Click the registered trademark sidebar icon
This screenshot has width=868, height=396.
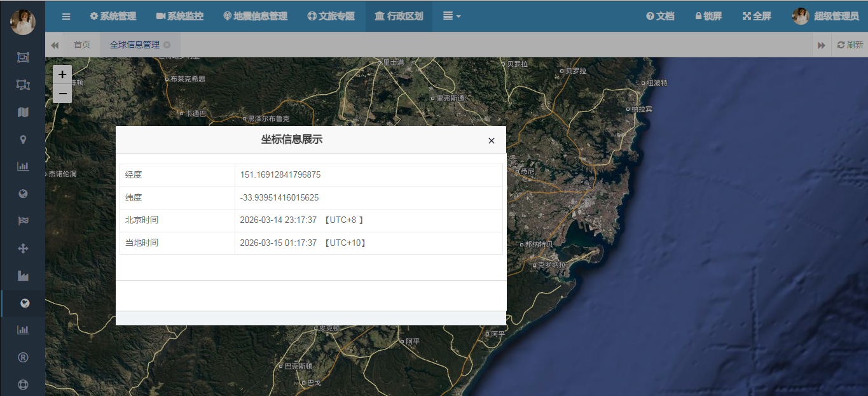click(x=23, y=357)
